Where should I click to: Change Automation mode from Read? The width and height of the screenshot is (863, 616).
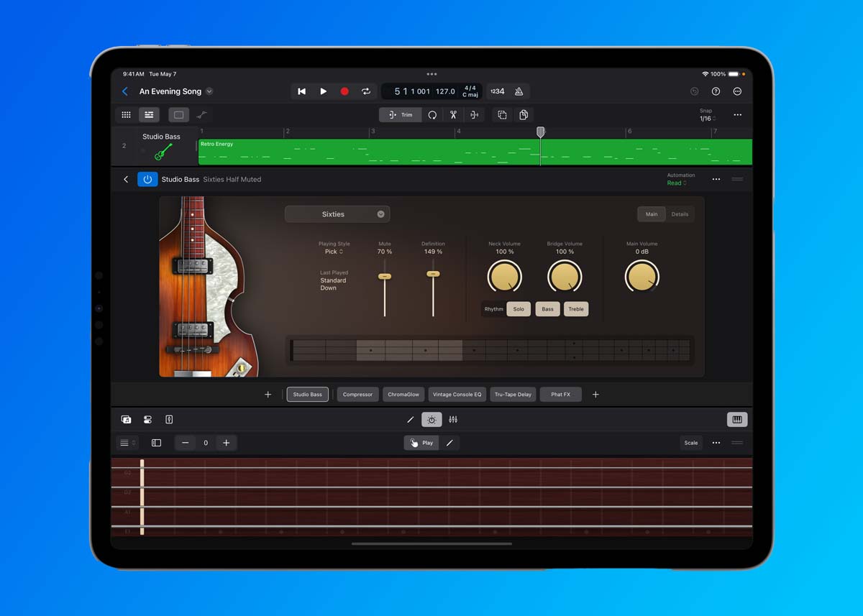click(677, 183)
